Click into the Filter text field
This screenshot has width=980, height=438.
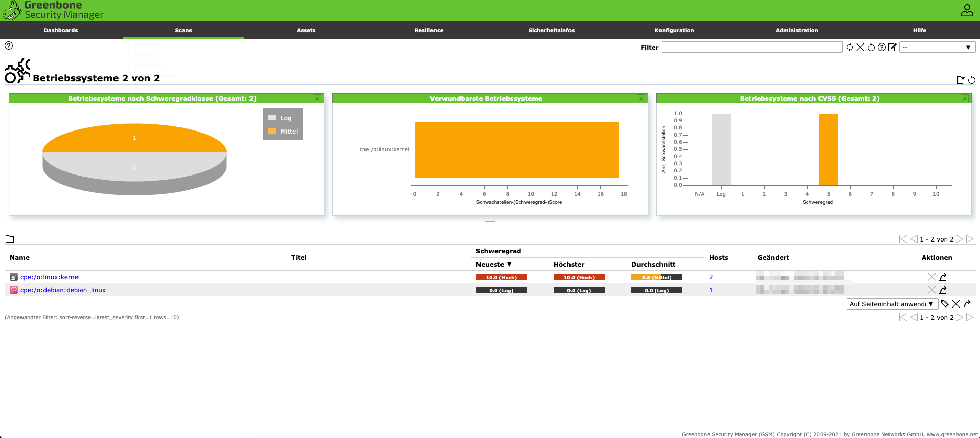(x=751, y=47)
